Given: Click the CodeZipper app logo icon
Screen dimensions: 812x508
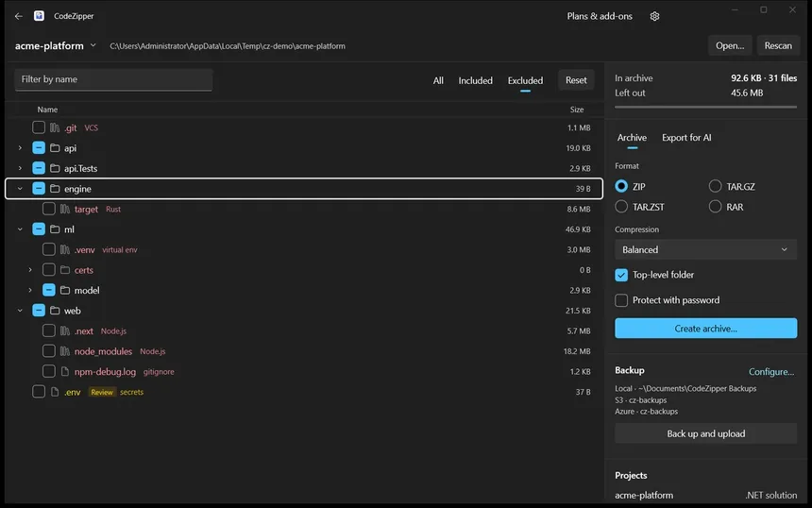Looking at the screenshot, I should [39, 15].
